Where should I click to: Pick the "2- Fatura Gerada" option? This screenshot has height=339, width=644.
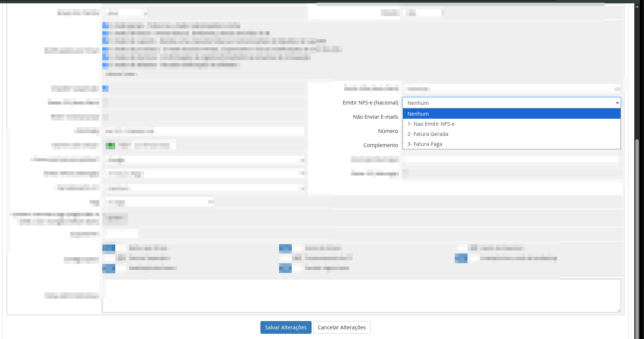(511, 134)
